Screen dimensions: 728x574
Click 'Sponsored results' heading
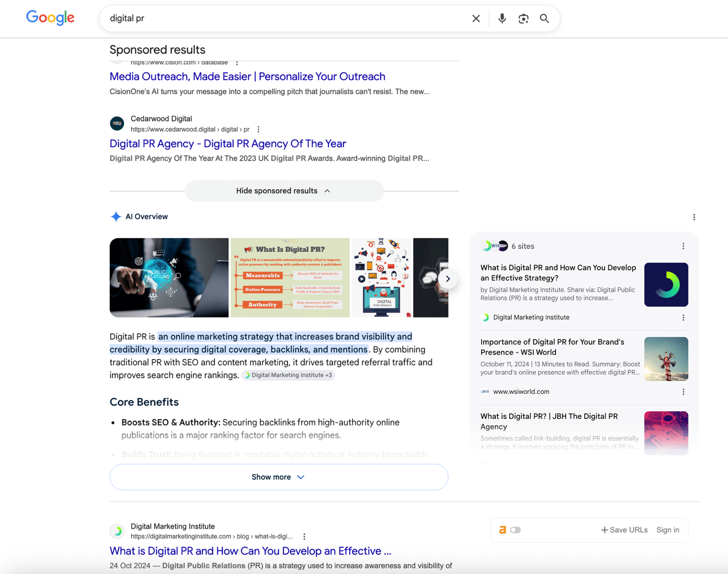pyautogui.click(x=157, y=50)
